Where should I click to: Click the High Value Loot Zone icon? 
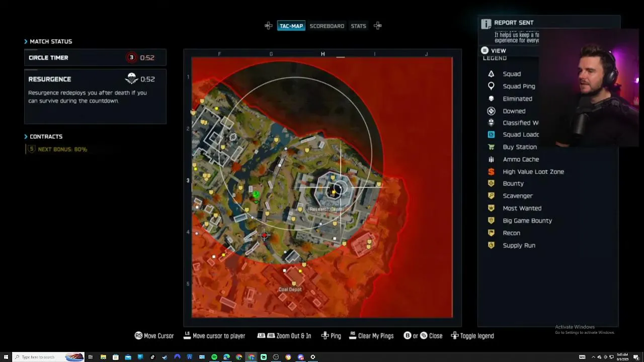[491, 171]
